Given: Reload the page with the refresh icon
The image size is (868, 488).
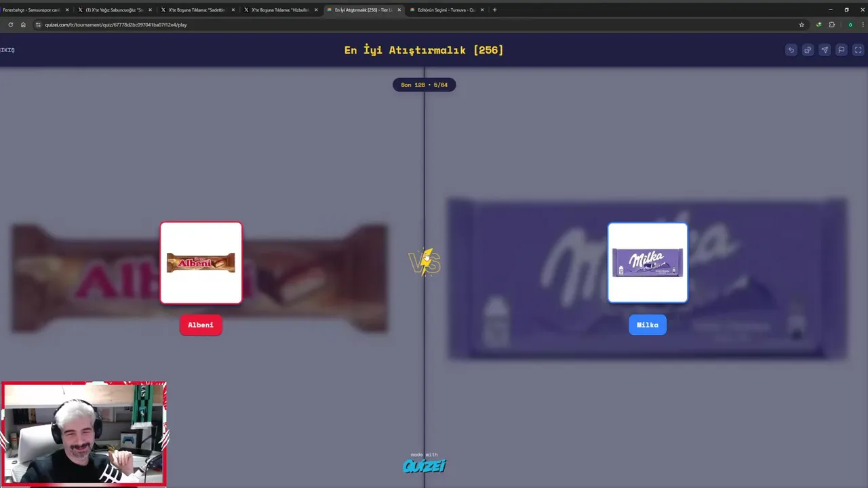Looking at the screenshot, I should [x=10, y=24].
